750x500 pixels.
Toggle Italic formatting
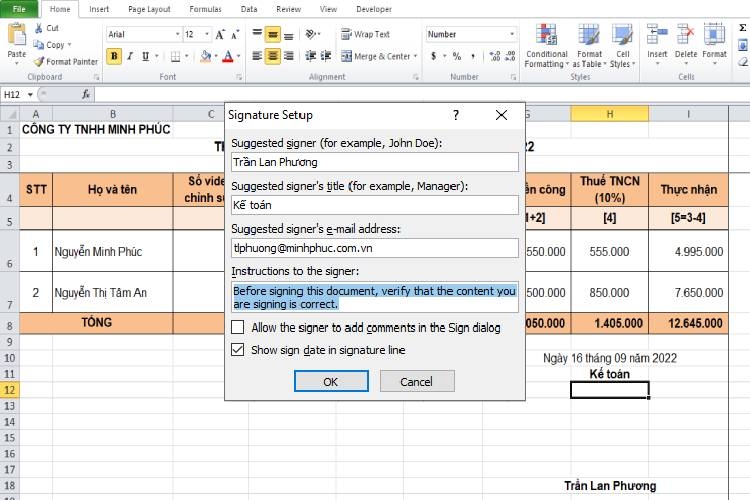[x=130, y=56]
